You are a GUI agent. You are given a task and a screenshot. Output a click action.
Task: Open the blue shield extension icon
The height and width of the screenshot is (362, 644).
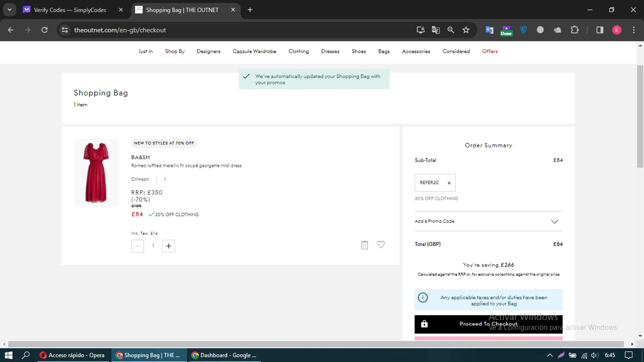pos(523,30)
